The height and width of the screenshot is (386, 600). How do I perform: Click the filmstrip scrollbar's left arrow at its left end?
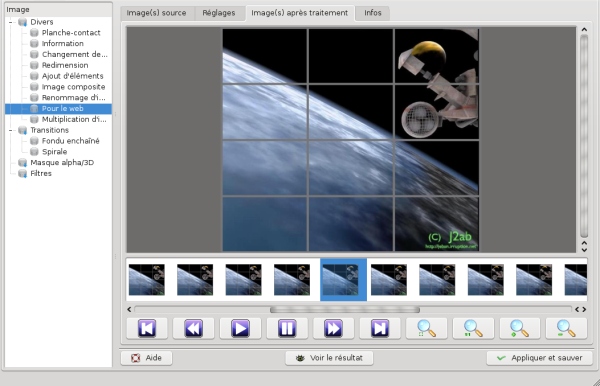(x=129, y=309)
